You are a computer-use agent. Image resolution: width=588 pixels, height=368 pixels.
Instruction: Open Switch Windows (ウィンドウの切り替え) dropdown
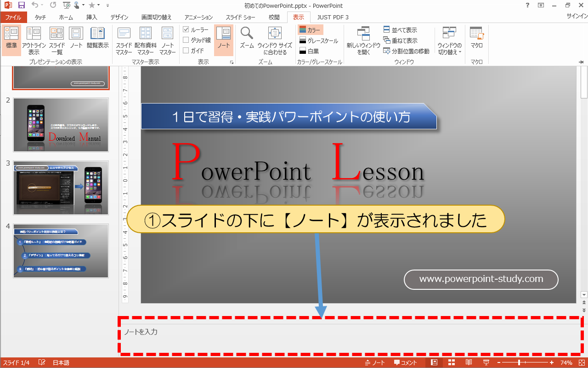[449, 40]
